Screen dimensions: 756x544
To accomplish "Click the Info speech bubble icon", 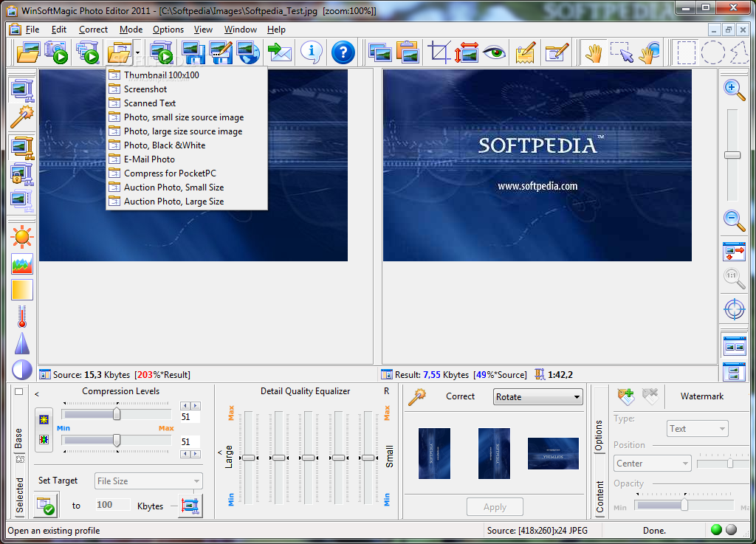I will 312,52.
